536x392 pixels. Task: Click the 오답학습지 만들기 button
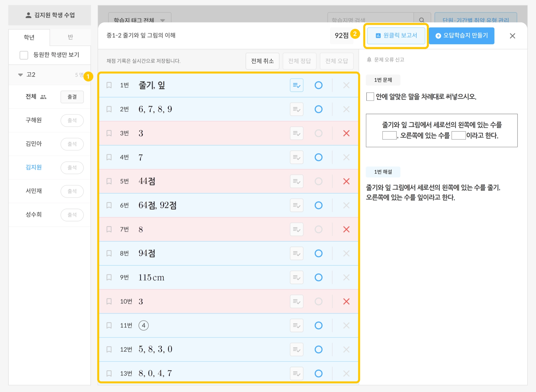tap(461, 36)
